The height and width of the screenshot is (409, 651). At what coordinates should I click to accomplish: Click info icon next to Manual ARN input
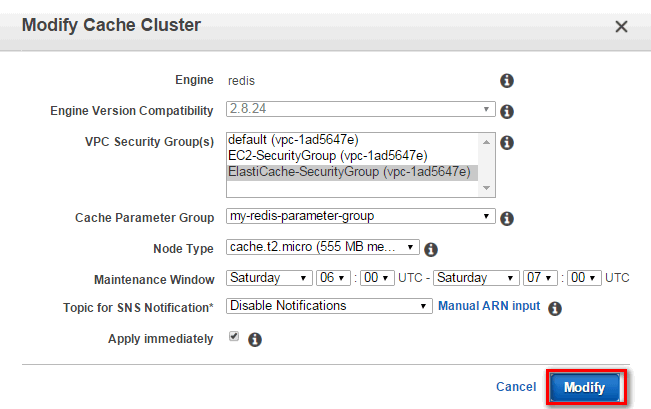pyautogui.click(x=555, y=308)
